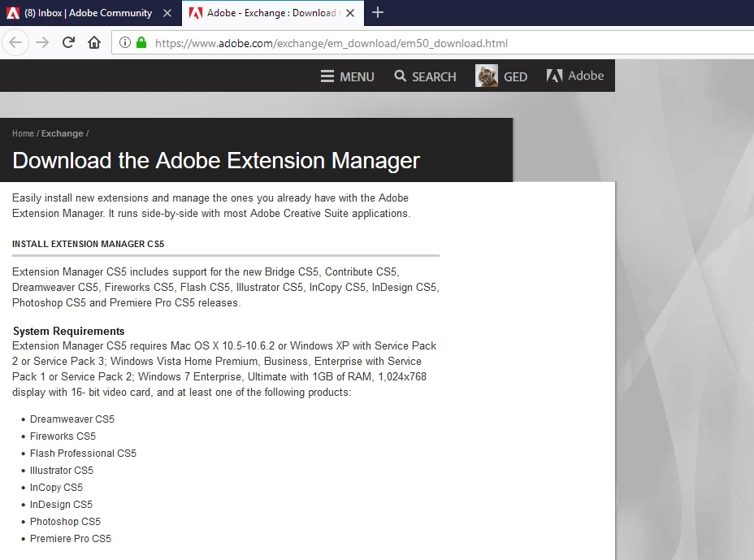Image resolution: width=754 pixels, height=560 pixels.
Task: Click the Illustrator CS5 list item
Action: (62, 470)
